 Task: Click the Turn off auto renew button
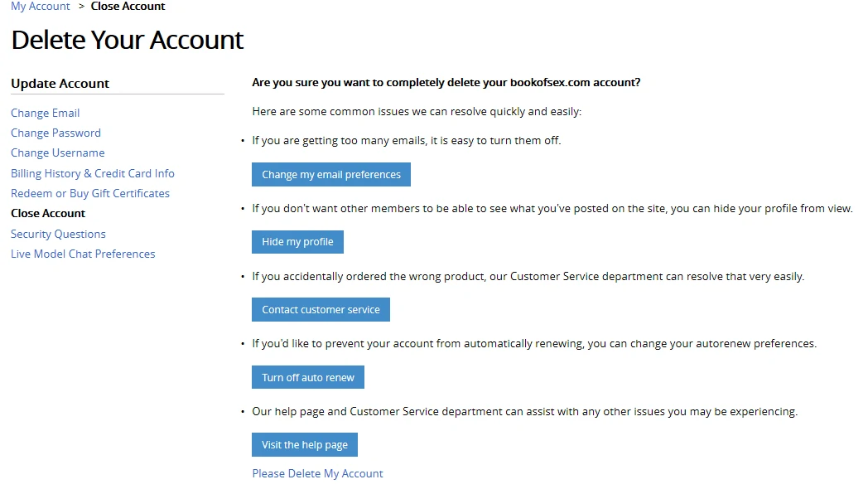click(308, 377)
